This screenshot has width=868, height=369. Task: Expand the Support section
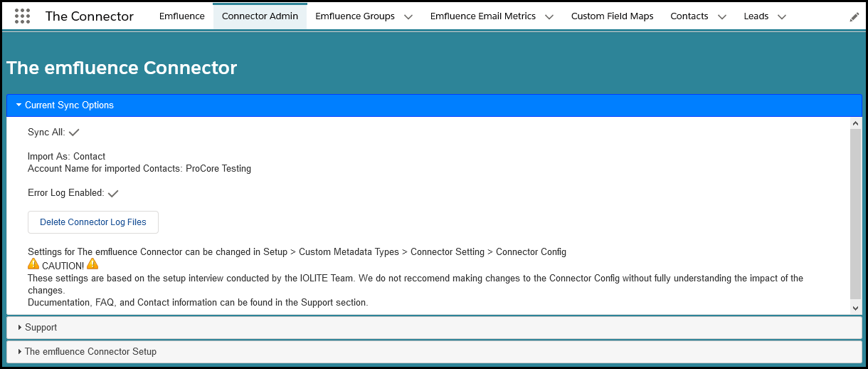[434, 328]
